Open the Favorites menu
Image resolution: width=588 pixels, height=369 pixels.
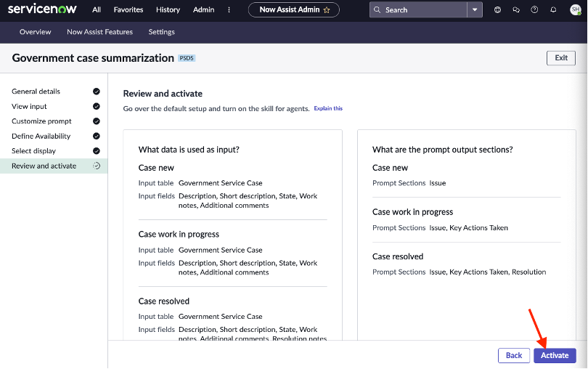[128, 9]
